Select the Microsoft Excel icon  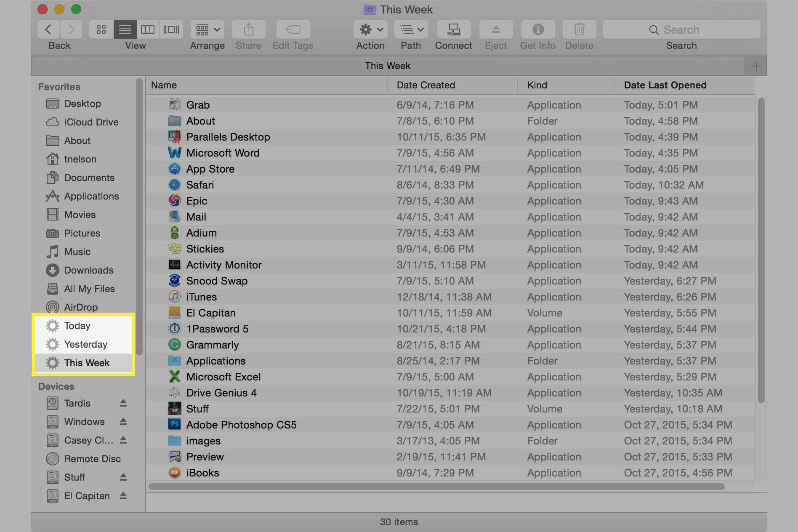pos(174,376)
